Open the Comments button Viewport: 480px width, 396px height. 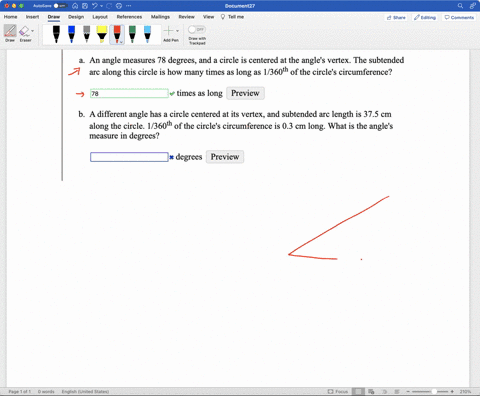pos(459,17)
